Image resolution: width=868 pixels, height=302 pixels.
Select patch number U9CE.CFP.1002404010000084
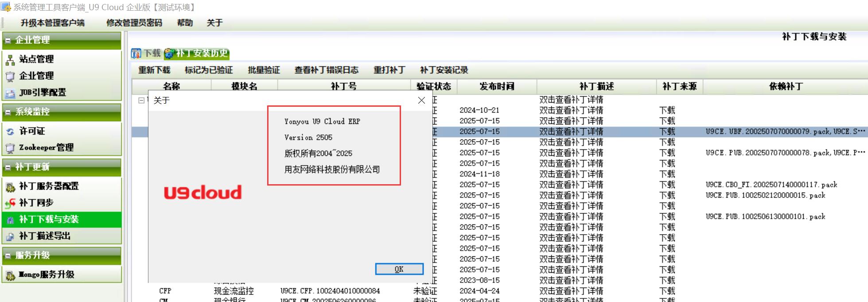point(330,291)
